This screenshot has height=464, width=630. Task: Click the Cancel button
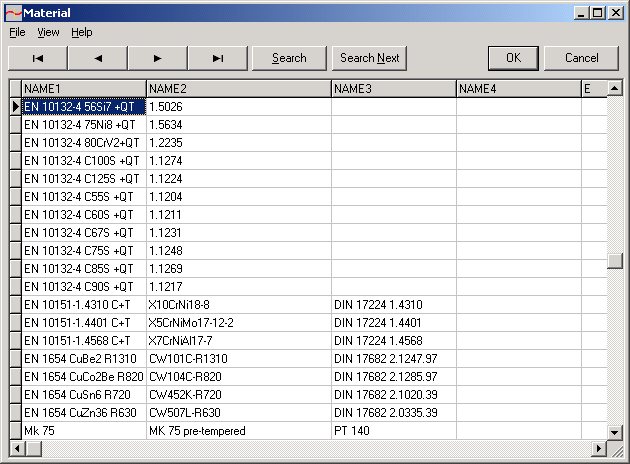[x=581, y=58]
